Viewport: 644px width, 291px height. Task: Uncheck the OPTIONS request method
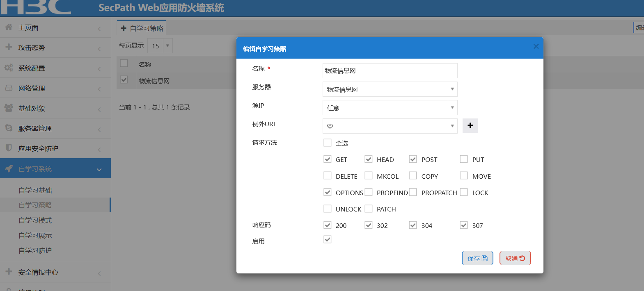tap(327, 192)
